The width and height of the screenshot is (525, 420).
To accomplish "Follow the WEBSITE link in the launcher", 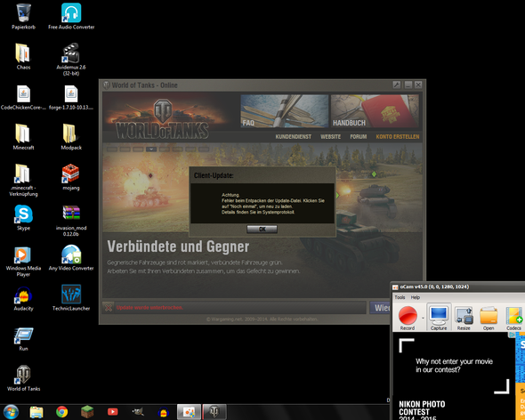I will (330, 137).
